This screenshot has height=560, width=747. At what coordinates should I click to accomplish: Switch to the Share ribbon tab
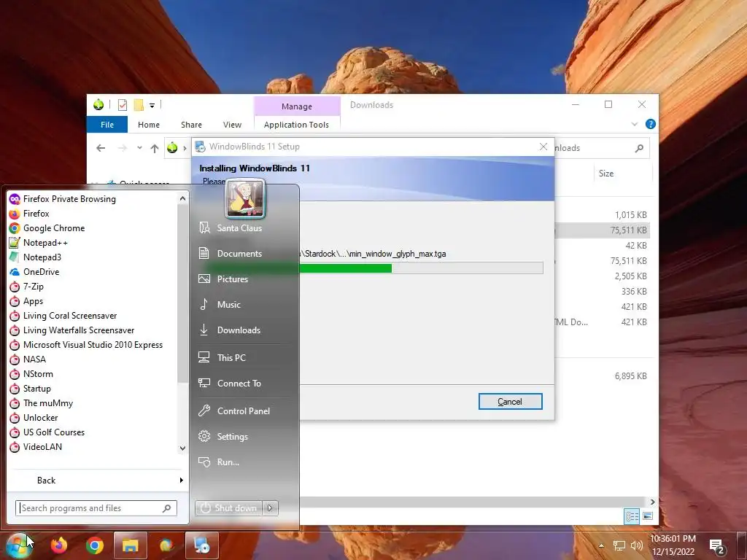pyautogui.click(x=192, y=125)
